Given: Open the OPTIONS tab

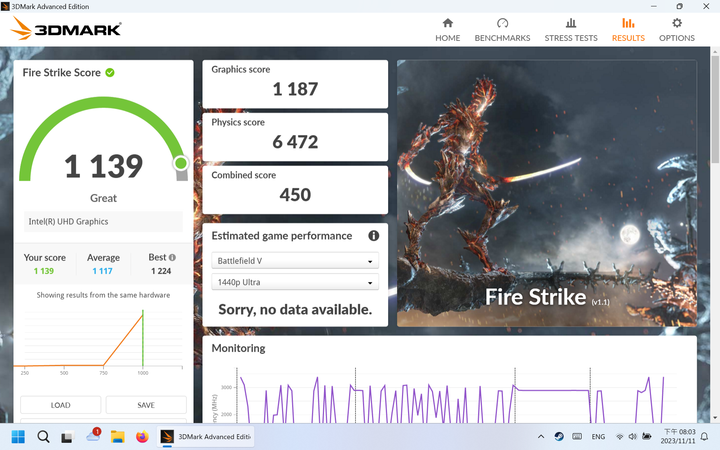Looking at the screenshot, I should click(x=676, y=30).
